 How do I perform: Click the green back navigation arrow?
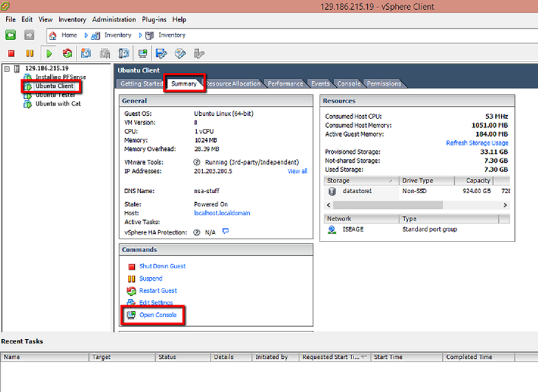(10, 35)
